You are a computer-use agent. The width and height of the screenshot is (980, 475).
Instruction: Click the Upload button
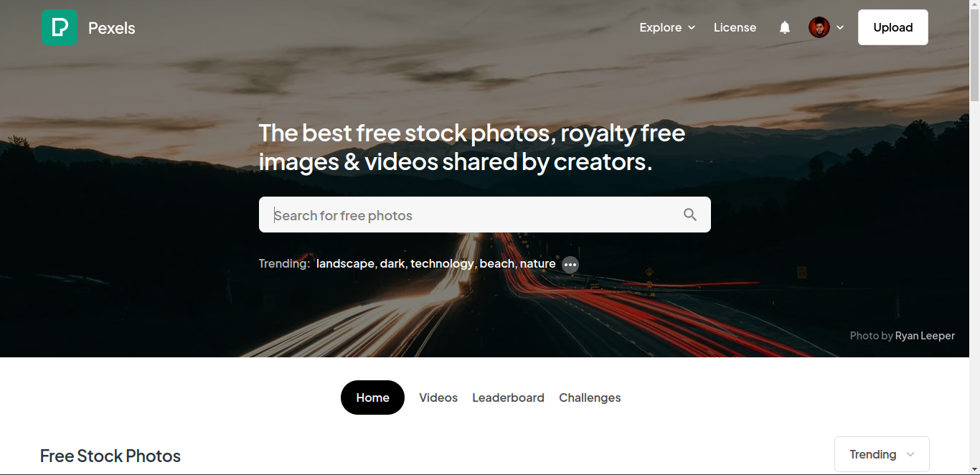tap(893, 27)
